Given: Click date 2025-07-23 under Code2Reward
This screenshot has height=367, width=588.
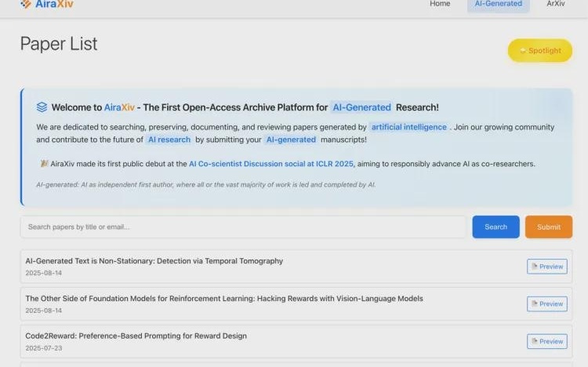Looking at the screenshot, I should (44, 348).
